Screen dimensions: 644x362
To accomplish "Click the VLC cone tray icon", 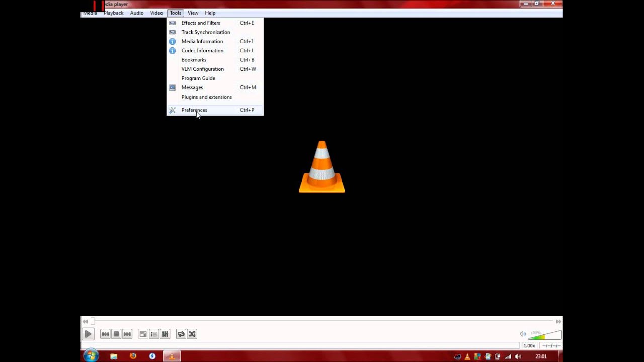I will tap(467, 357).
